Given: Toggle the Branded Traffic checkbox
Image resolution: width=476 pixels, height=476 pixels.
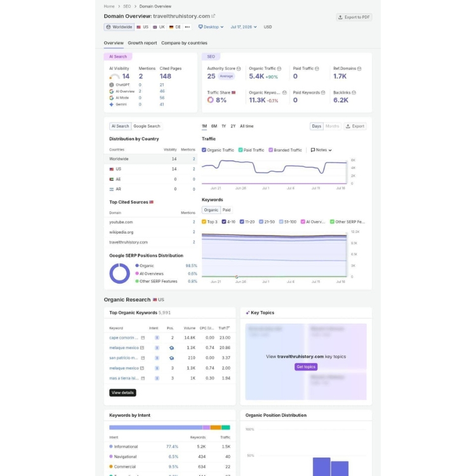Looking at the screenshot, I should tap(271, 150).
